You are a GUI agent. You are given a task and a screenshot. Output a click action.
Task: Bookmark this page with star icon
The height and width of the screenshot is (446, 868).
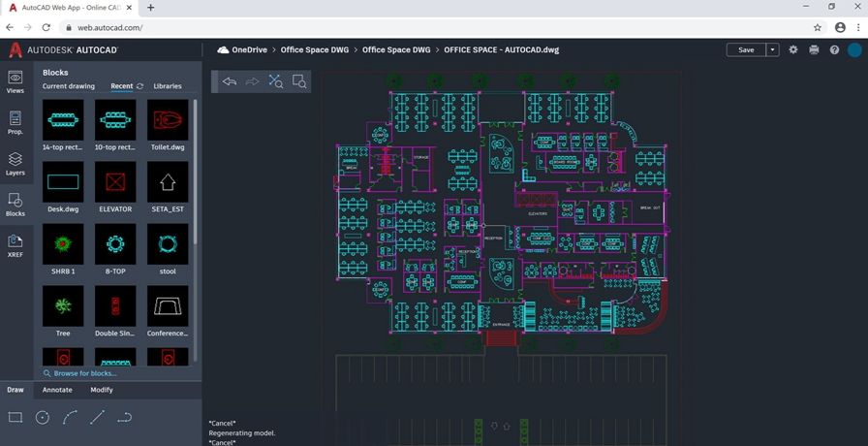click(x=817, y=27)
